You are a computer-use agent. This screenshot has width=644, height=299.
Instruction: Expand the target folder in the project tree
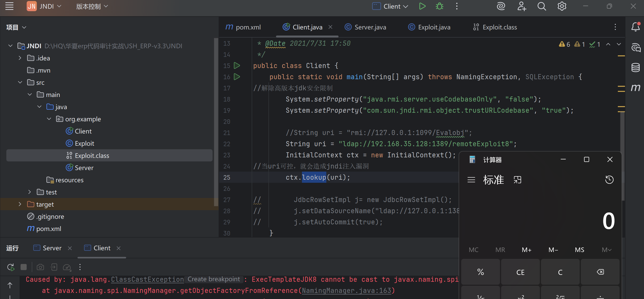coord(20,204)
